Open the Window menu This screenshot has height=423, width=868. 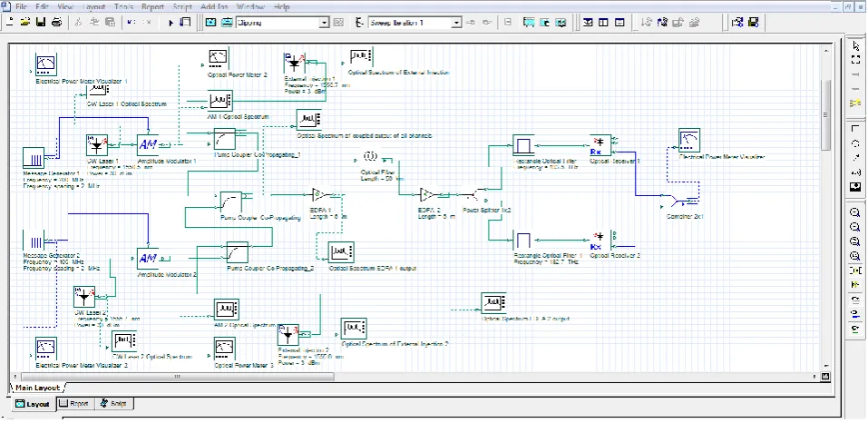[250, 6]
